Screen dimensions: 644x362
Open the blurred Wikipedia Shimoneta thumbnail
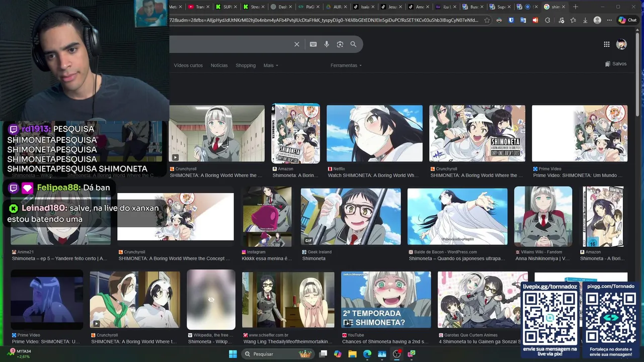pyautogui.click(x=211, y=300)
